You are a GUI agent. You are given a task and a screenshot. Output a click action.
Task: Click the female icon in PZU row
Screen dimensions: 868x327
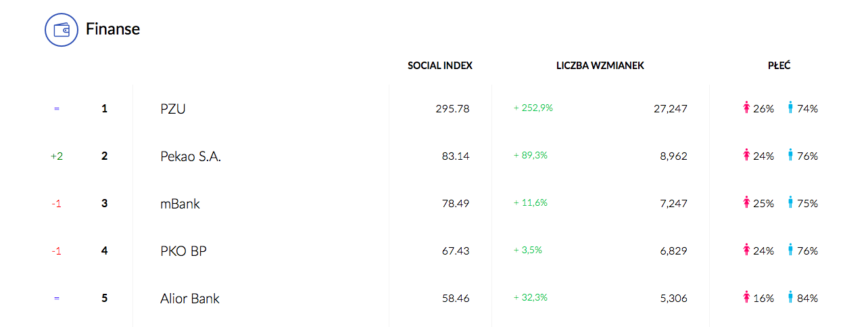pos(747,108)
